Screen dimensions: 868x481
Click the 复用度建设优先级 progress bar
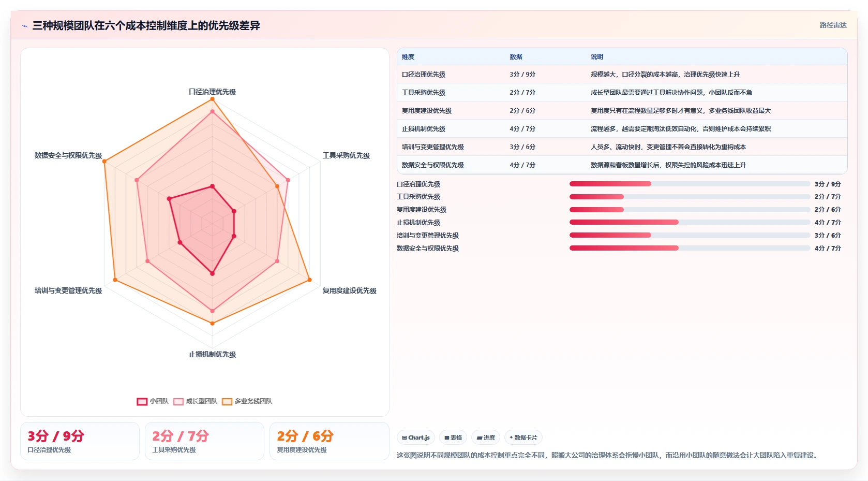pos(690,210)
